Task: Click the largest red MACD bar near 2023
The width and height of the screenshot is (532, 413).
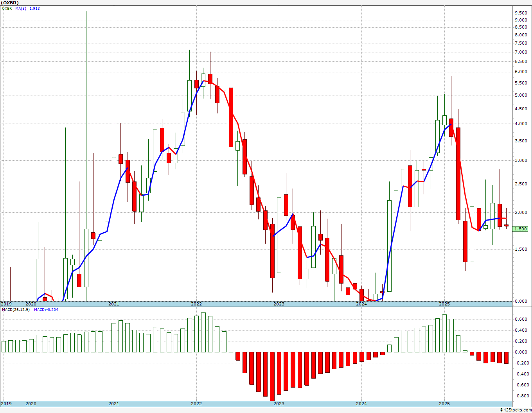Action: (x=272, y=376)
